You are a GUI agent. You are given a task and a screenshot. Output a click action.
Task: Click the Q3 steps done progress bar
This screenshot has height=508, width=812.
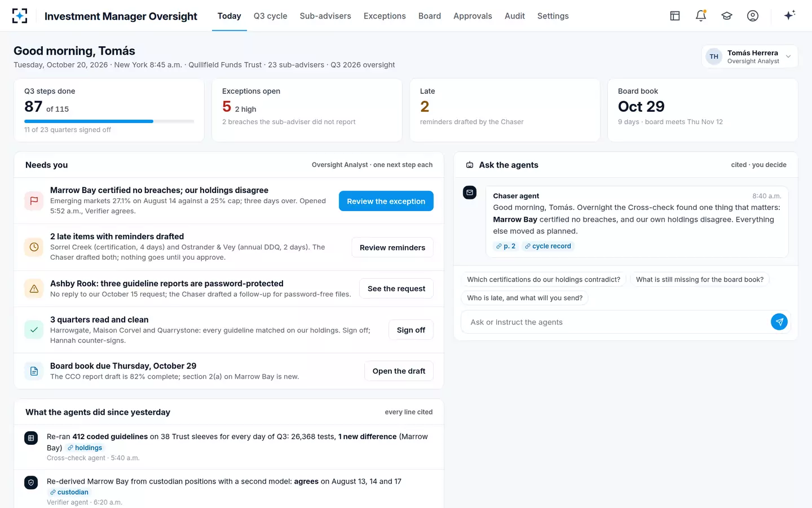click(x=109, y=121)
